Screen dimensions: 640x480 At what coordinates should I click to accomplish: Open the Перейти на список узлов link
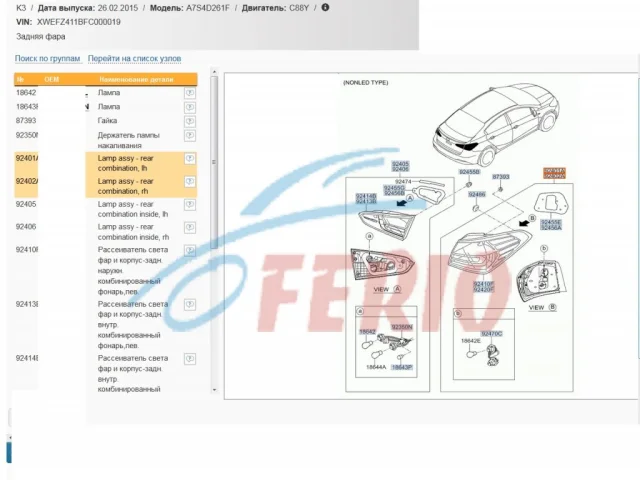tap(135, 59)
